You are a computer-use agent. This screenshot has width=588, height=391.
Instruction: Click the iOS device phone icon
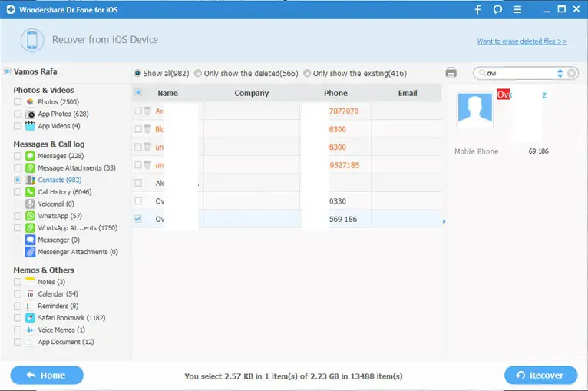click(x=32, y=40)
